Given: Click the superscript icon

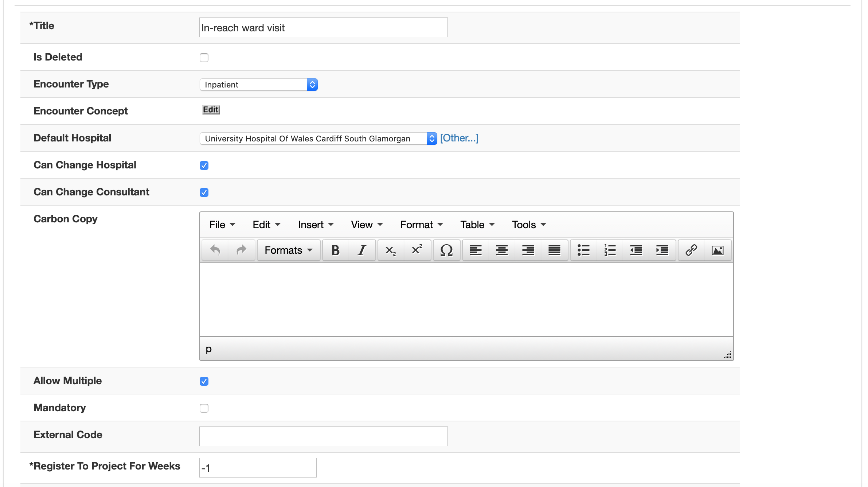Looking at the screenshot, I should [417, 249].
